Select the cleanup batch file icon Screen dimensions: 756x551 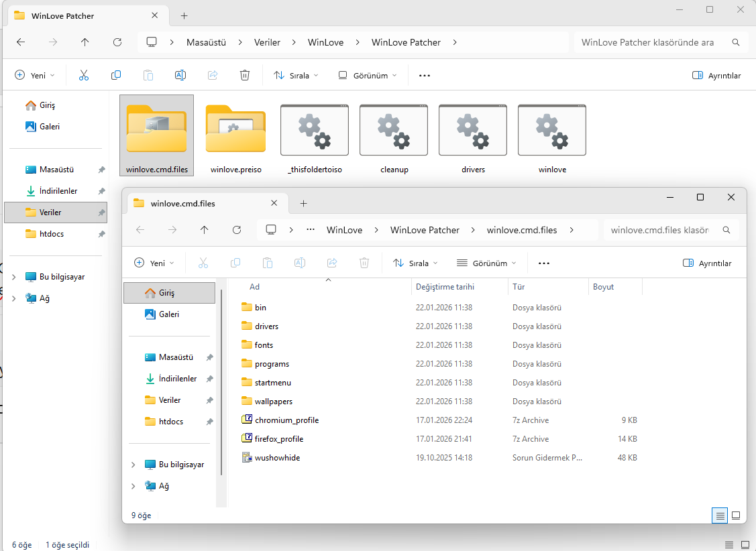tap(394, 136)
